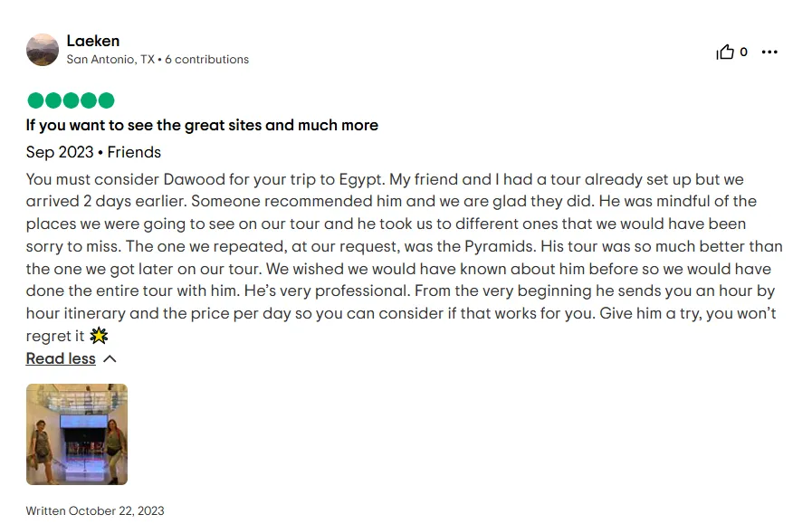Click the '6 contributions' text
Screen dimensions: 812x524
[206, 60]
